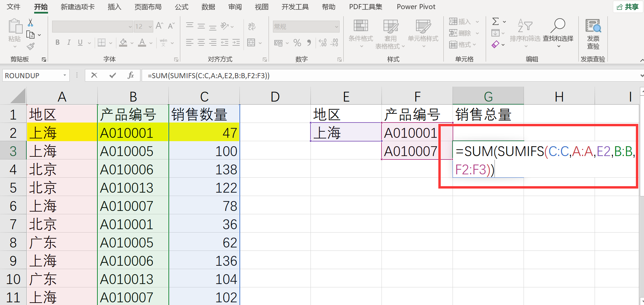The image size is (644, 305).
Task: Open the 文件 menu
Action: 14,7
